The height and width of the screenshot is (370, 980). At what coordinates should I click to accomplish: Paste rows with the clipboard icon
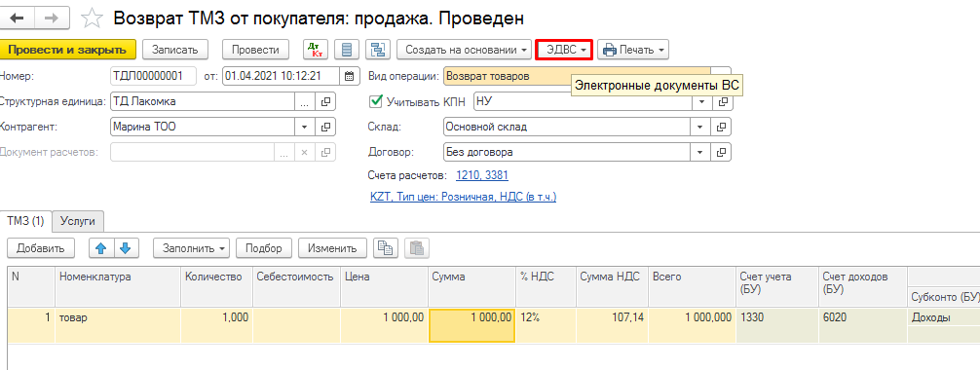(x=417, y=248)
